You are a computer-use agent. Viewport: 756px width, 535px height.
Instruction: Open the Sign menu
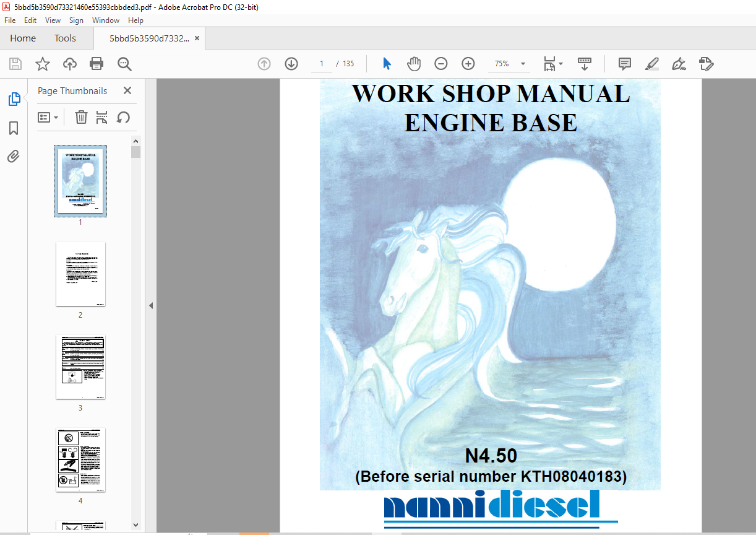coord(76,20)
